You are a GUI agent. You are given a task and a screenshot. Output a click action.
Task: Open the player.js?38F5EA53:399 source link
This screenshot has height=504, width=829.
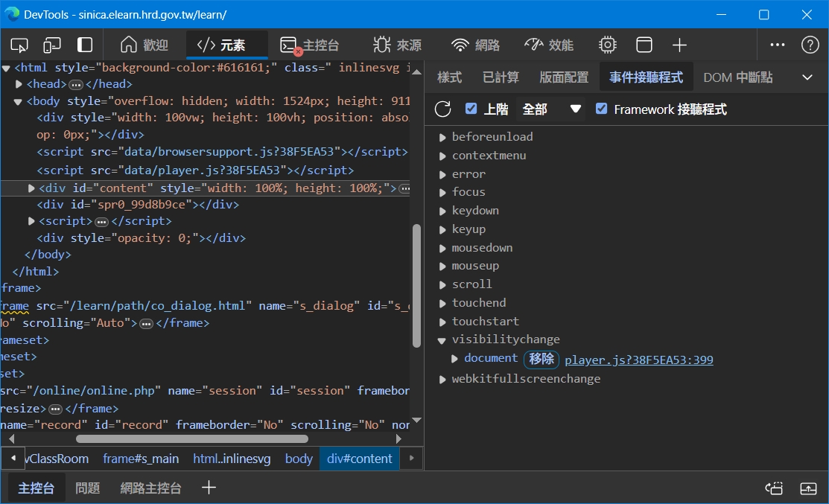[x=638, y=360]
